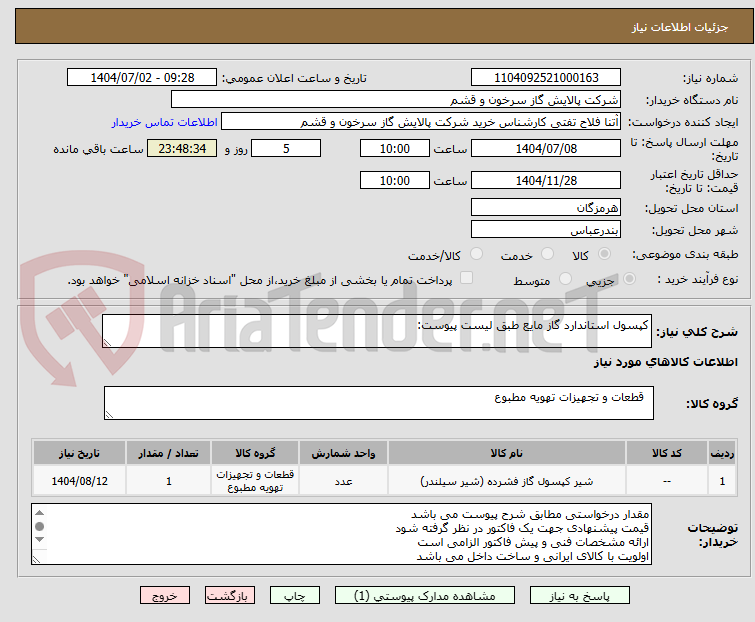This screenshot has width=755, height=622.
Task: Select the جزیی purchase type radio
Action: pyautogui.click(x=629, y=279)
